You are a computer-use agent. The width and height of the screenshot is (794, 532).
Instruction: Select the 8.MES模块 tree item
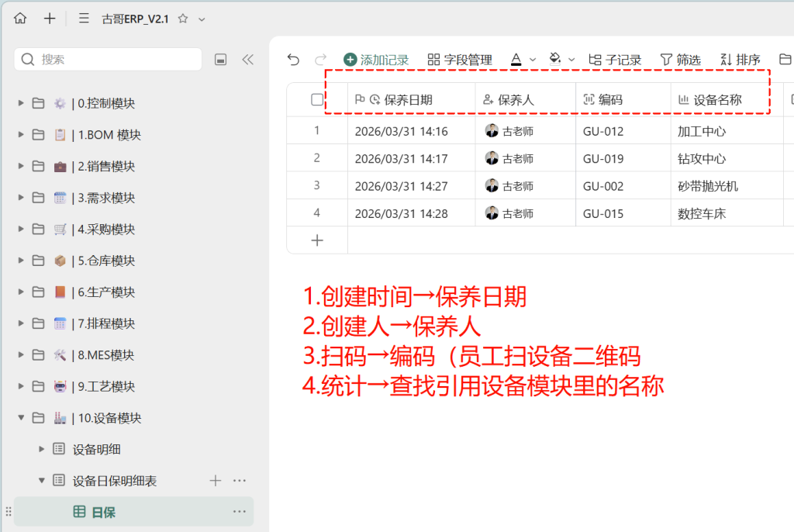pos(133,354)
